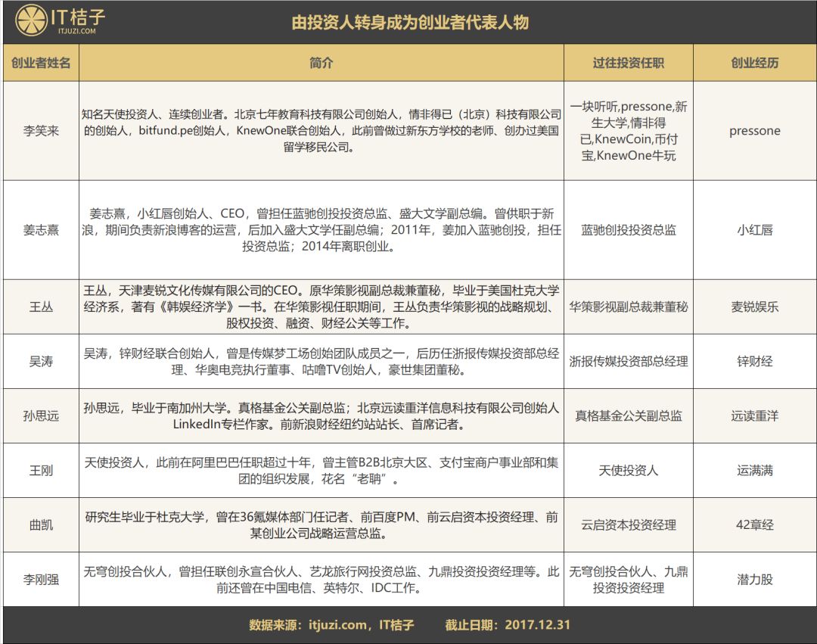The width and height of the screenshot is (817, 644).
Task: Click the IT桔子 orange logo icon
Action: point(31,21)
